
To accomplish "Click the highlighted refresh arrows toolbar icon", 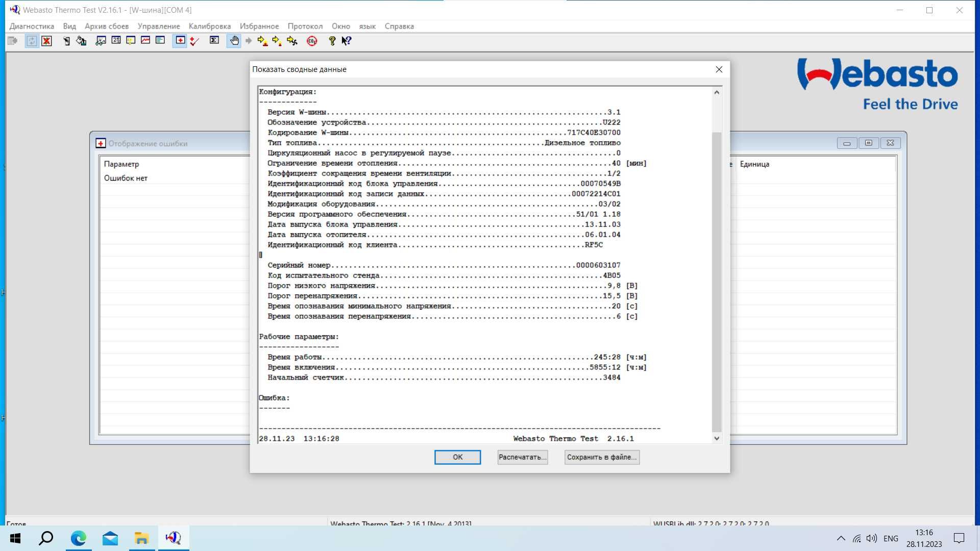I will pyautogui.click(x=32, y=41).
